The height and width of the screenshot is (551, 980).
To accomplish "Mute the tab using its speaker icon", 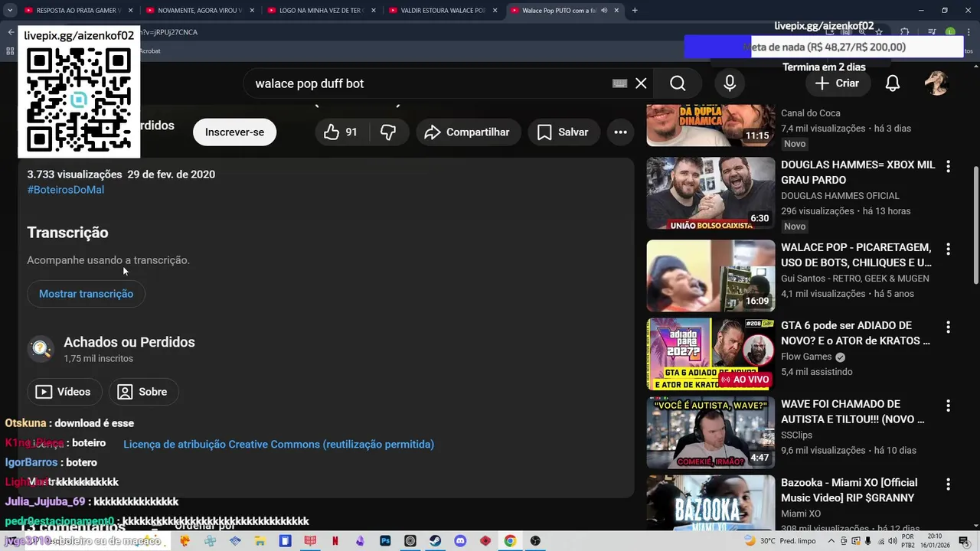I will coord(605,11).
